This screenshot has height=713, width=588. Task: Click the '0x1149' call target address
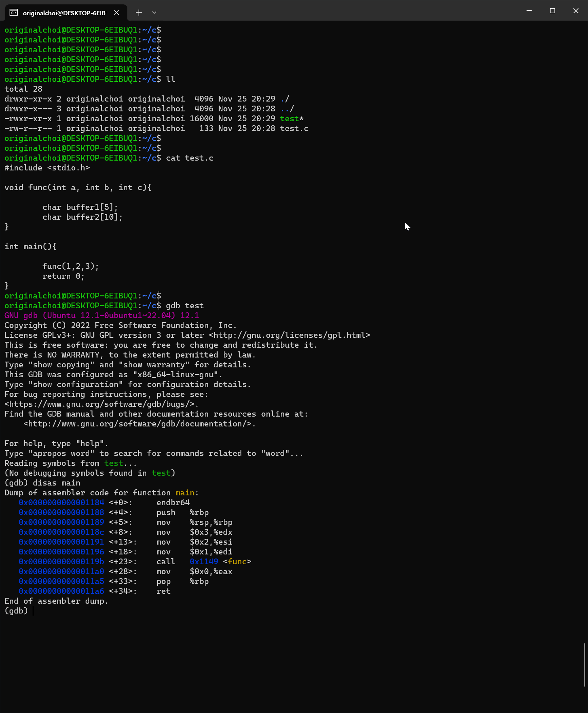pyautogui.click(x=204, y=562)
